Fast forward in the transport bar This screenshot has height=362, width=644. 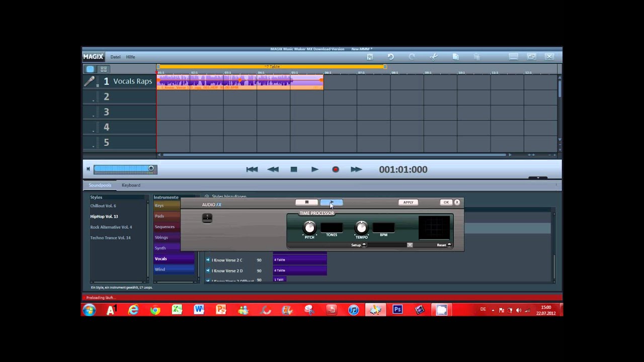pyautogui.click(x=356, y=169)
